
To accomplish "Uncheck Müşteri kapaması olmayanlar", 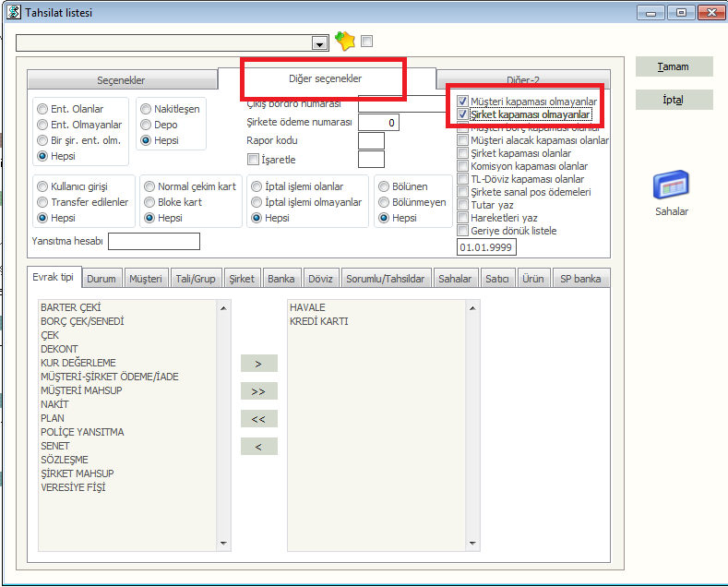I will pyautogui.click(x=463, y=102).
